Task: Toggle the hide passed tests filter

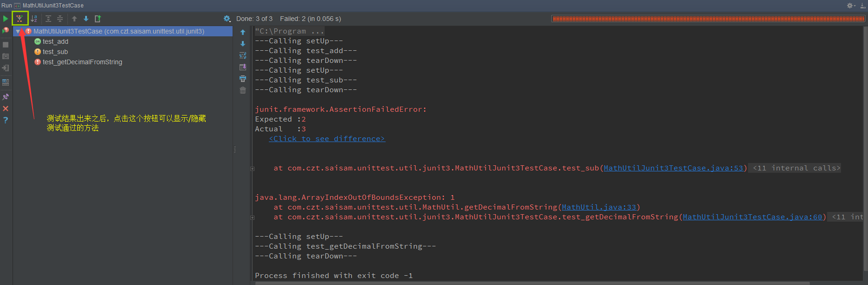Action: [x=20, y=19]
